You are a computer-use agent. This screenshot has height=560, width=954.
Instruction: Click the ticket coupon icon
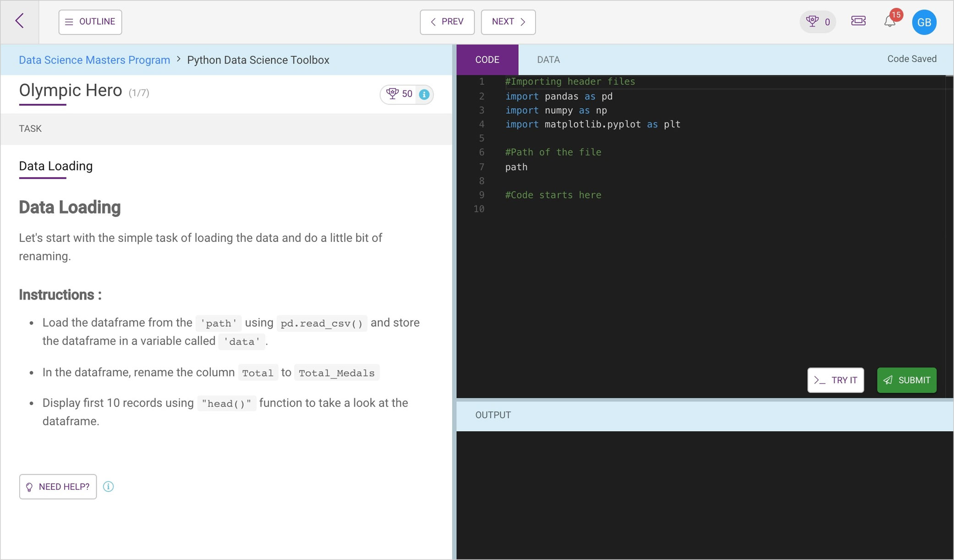click(x=858, y=21)
